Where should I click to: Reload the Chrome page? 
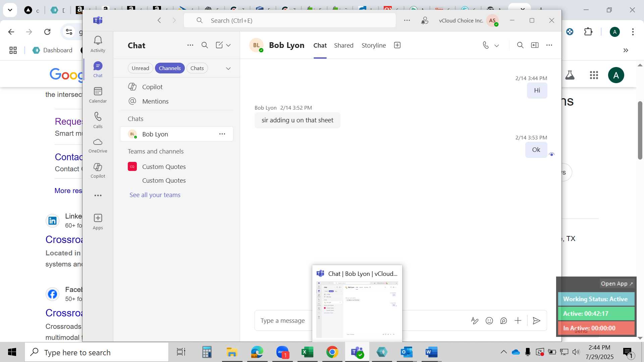47,32
